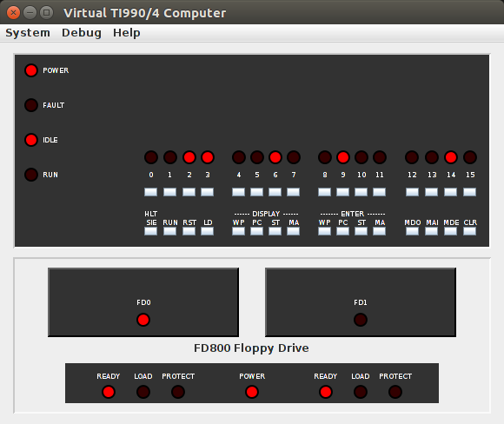Toggle data switch 15
Screen dimensions: 504x424
pyautogui.click(x=469, y=192)
